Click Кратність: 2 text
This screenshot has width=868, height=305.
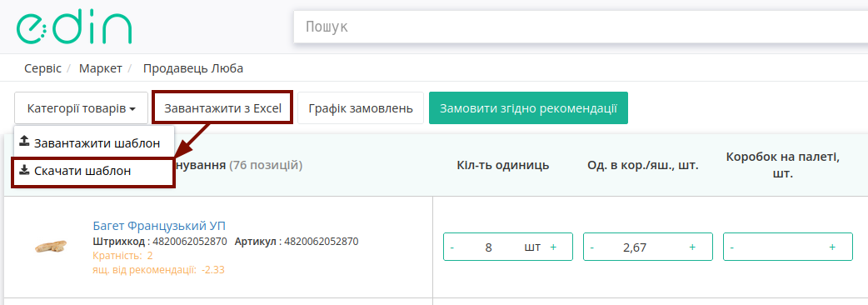coord(122,256)
